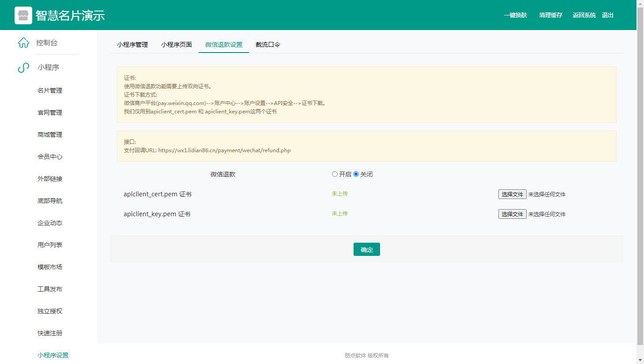This screenshot has height=364, width=644.
Task: Click 清理缓存 in the header
Action: tap(551, 15)
